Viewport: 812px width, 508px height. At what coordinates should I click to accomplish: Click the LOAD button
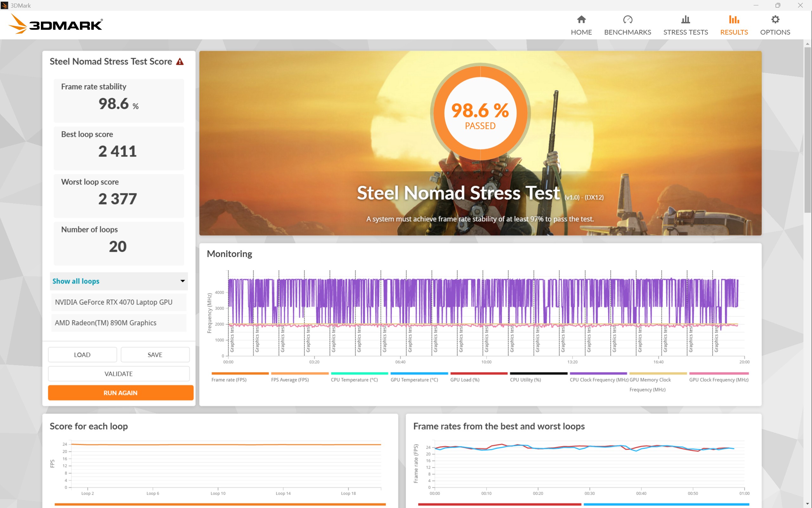tap(82, 354)
